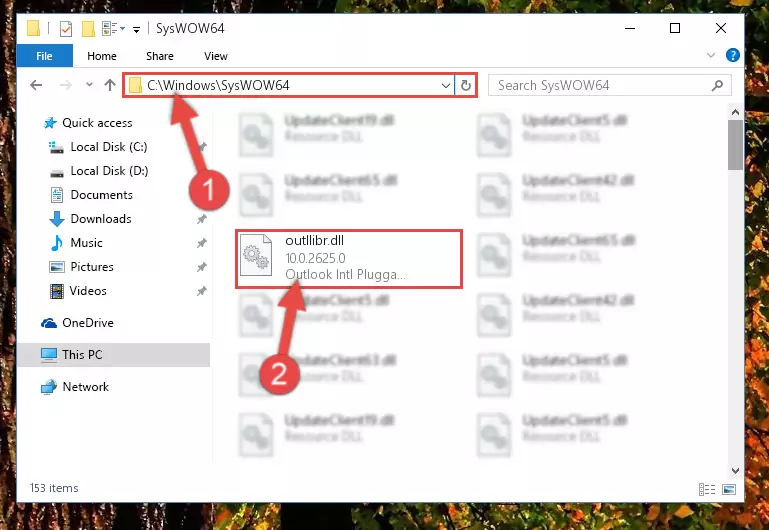This screenshot has width=769, height=530.
Task: Click the address bar path C:\Windows\SysWOW64
Action: click(218, 85)
